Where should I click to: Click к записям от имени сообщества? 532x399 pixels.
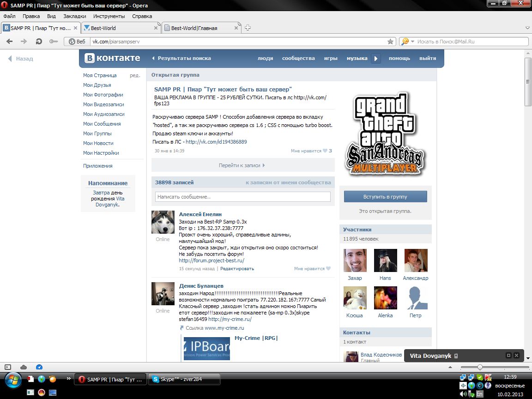[288, 182]
